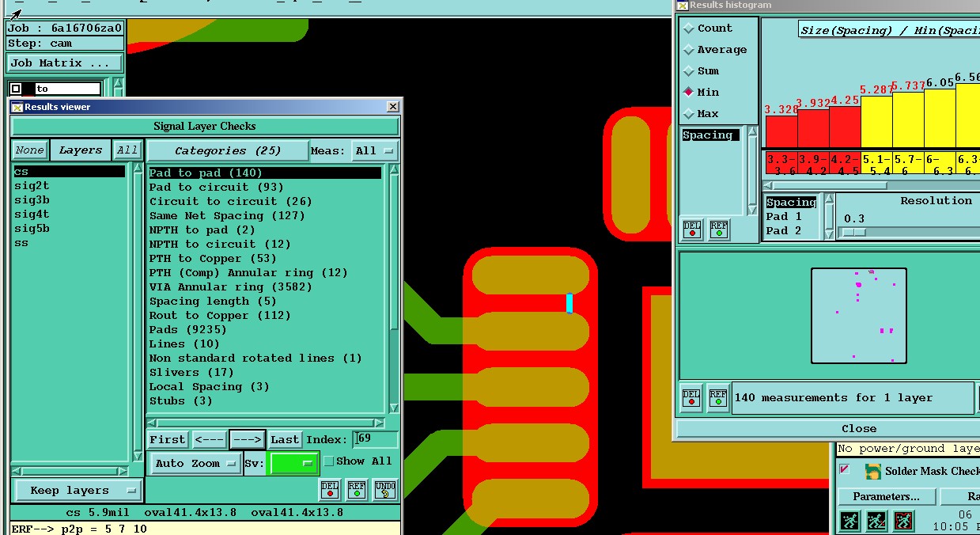
Task: Click REF icon below histogram Spacing list
Action: click(x=719, y=230)
